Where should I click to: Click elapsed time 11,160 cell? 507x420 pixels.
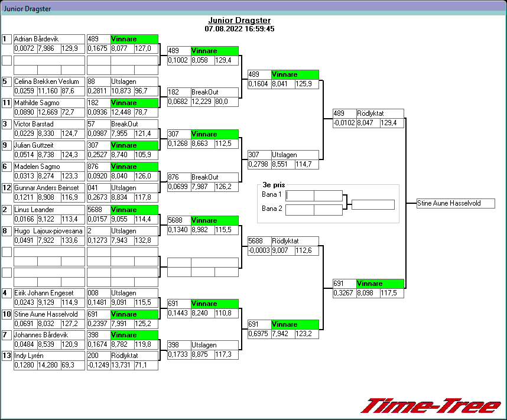49,91
